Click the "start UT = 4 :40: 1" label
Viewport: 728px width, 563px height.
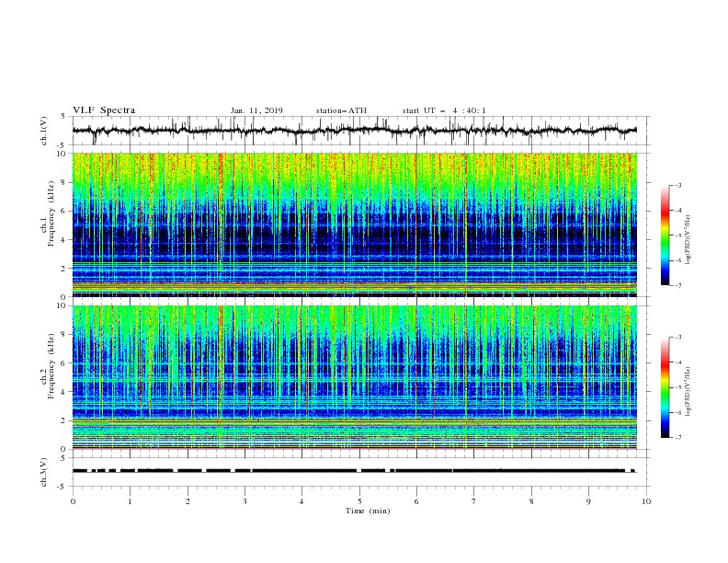coord(444,110)
